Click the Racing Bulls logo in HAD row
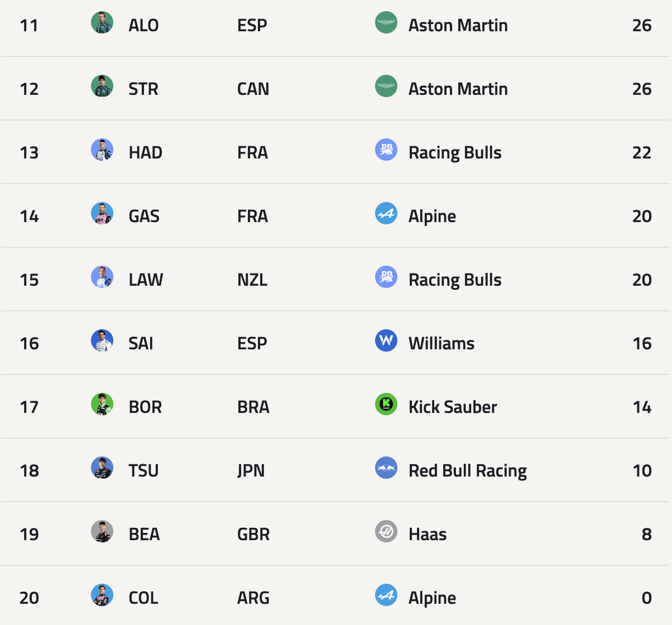This screenshot has width=672, height=625. tap(386, 150)
